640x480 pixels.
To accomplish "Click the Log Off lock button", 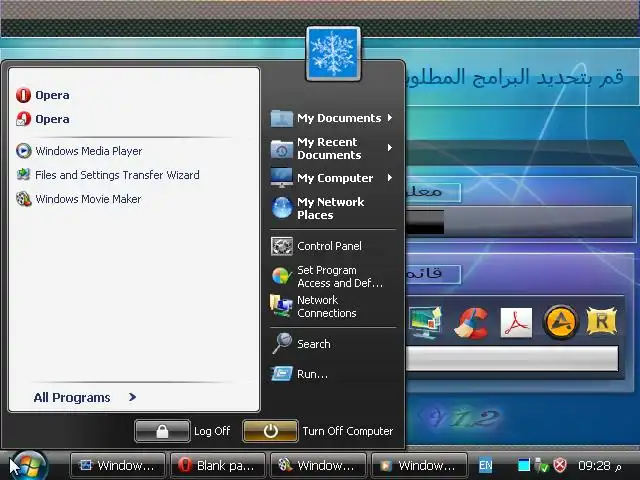I will pos(162,431).
